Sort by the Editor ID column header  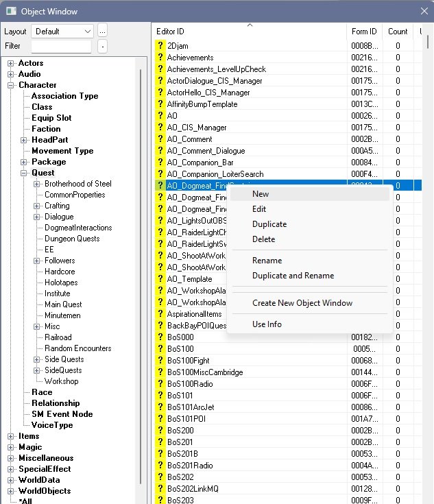click(249, 31)
